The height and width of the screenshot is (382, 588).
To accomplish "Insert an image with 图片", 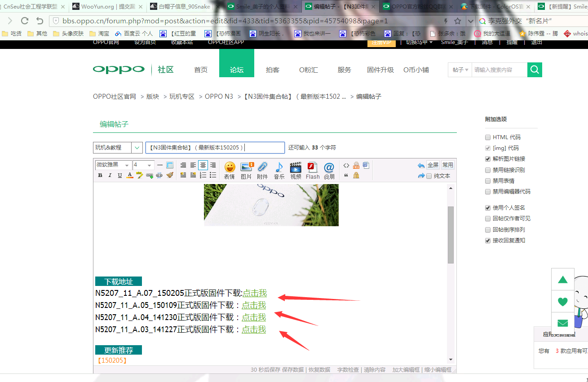I will 247,171.
